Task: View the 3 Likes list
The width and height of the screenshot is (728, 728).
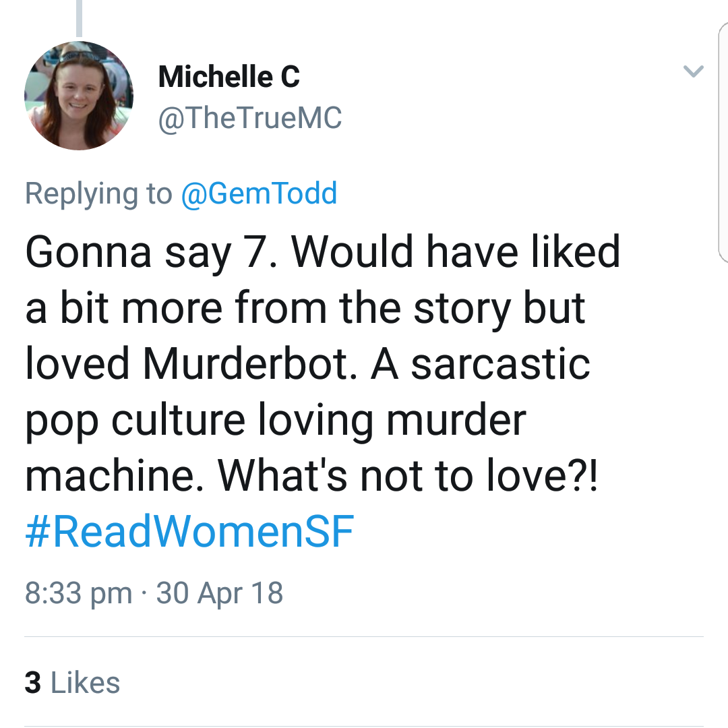Action: pyautogui.click(x=72, y=682)
